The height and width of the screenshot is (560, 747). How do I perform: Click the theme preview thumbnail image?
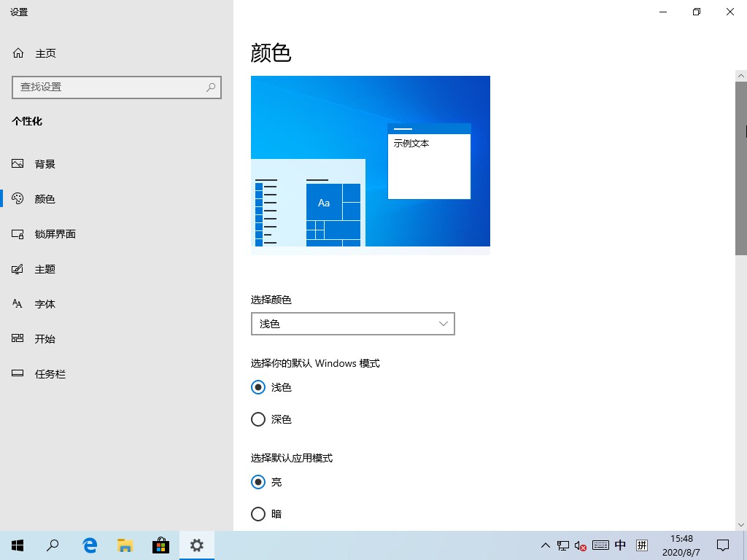(x=370, y=161)
